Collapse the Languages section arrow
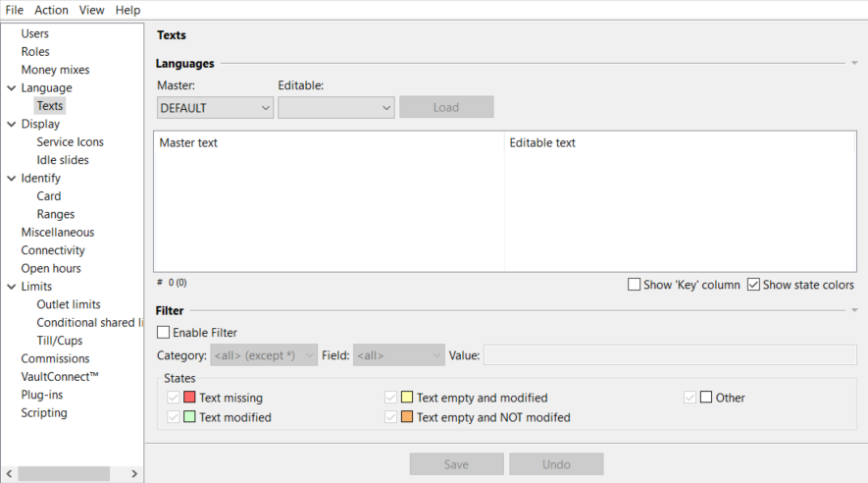This screenshot has width=868, height=483. pyautogui.click(x=854, y=63)
